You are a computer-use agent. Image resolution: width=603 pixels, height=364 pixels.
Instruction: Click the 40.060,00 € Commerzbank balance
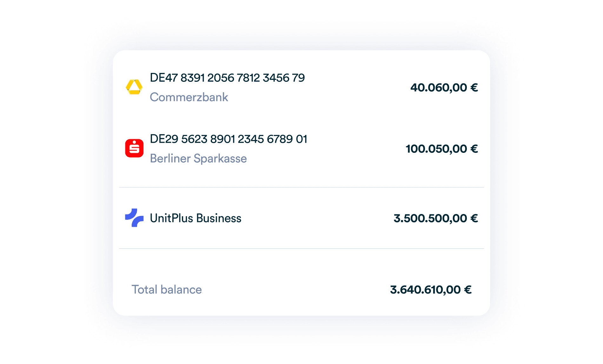[x=444, y=88]
